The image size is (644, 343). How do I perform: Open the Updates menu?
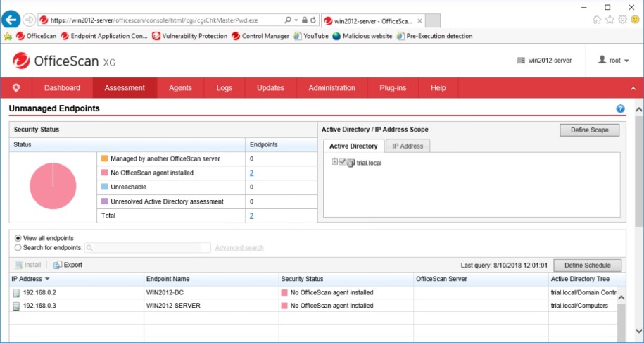click(x=271, y=88)
